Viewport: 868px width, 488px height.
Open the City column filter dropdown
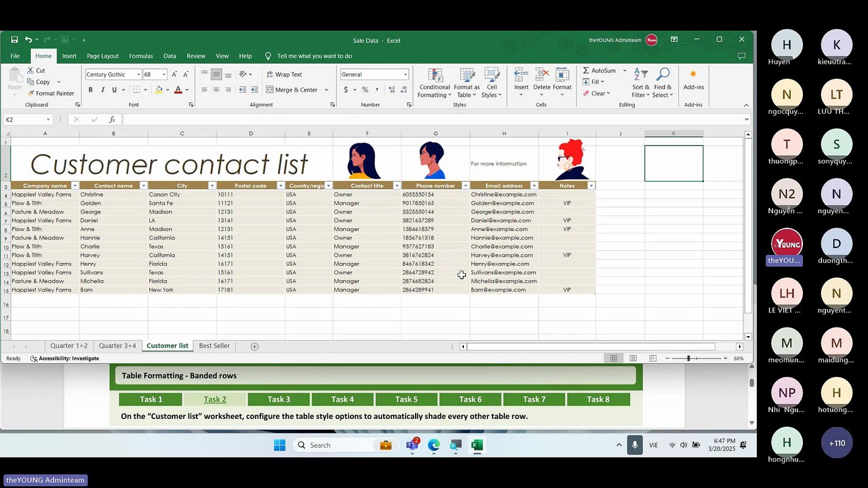[x=212, y=186]
